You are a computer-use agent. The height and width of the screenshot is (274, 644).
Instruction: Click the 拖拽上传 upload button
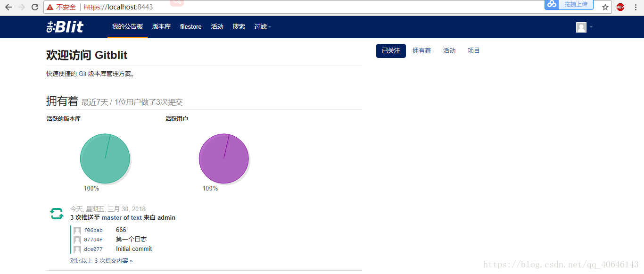point(575,4)
